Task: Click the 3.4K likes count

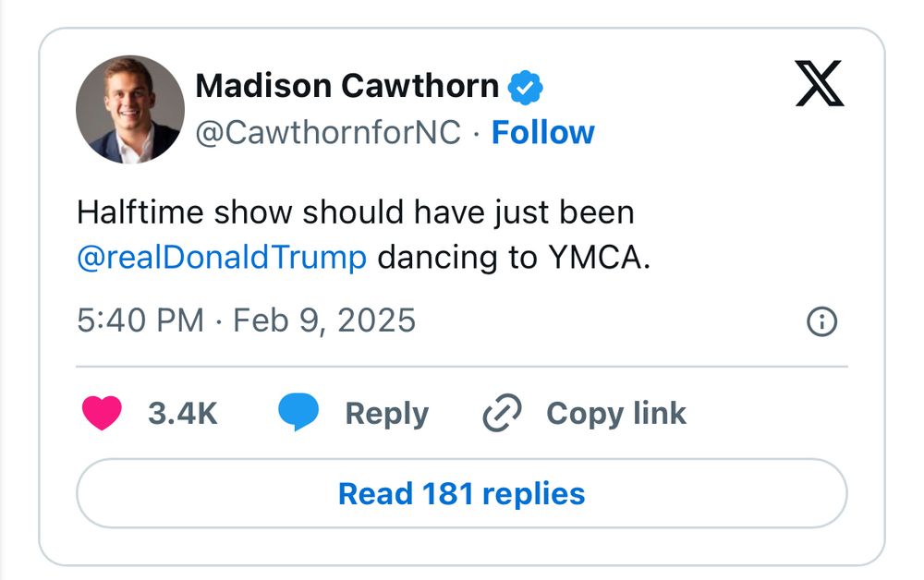Action: (183, 413)
